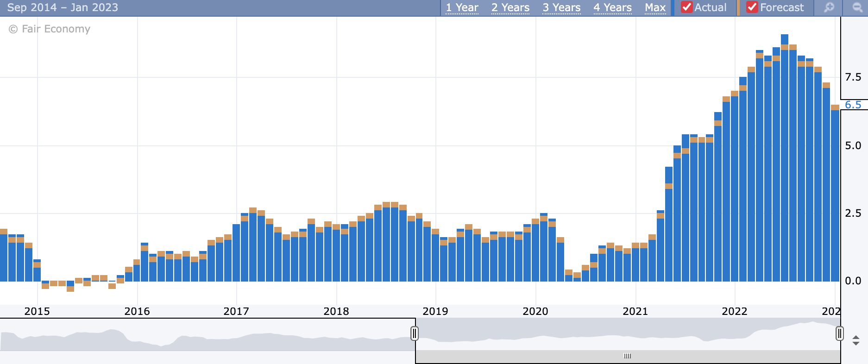Screen dimensions: 868x364
Task: Click the 2020 x-axis label
Action: (535, 311)
